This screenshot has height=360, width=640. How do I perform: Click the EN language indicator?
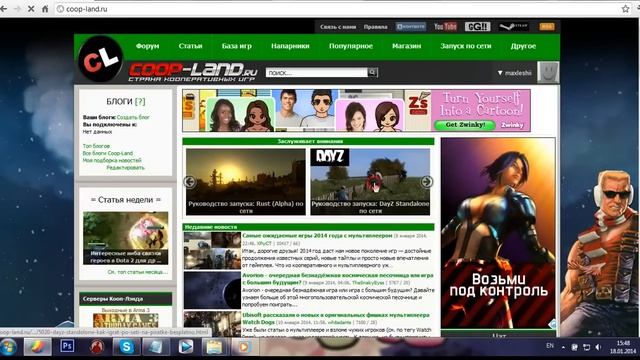click(550, 346)
